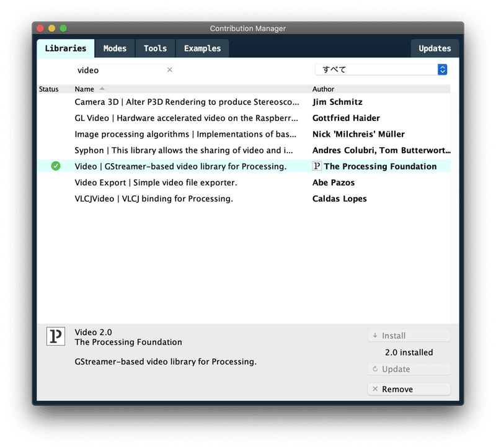
Task: Click author Jim Schmitz
Action: tap(337, 102)
